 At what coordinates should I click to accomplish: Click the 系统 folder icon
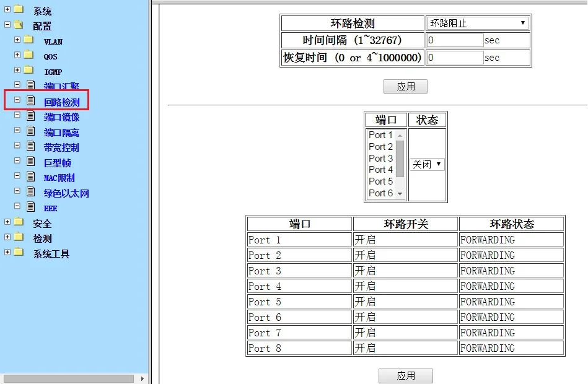19,9
